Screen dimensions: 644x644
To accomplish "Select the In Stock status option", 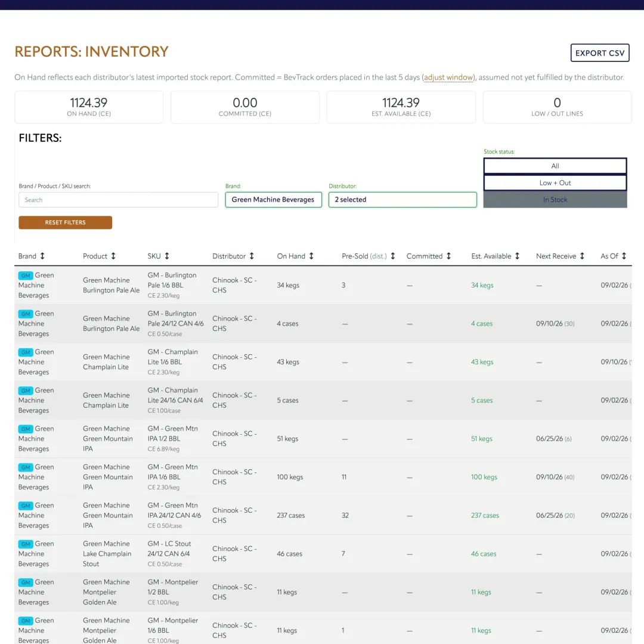I will (x=555, y=200).
